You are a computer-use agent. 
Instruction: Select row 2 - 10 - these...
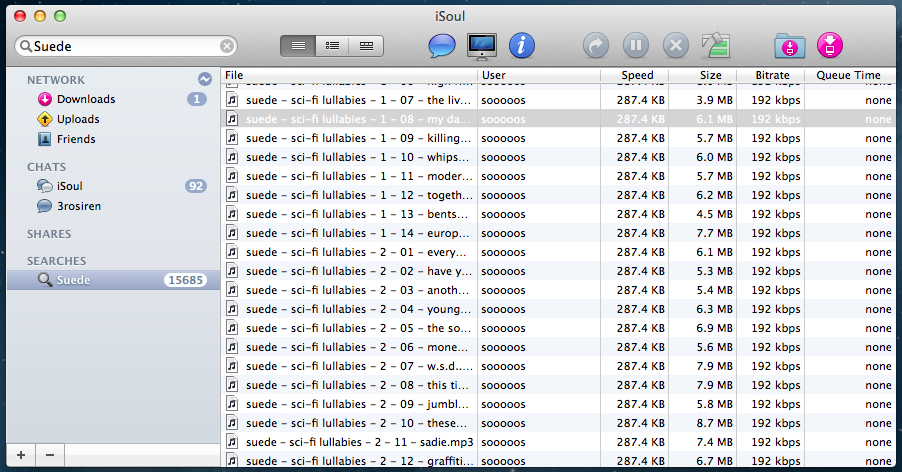click(557, 423)
